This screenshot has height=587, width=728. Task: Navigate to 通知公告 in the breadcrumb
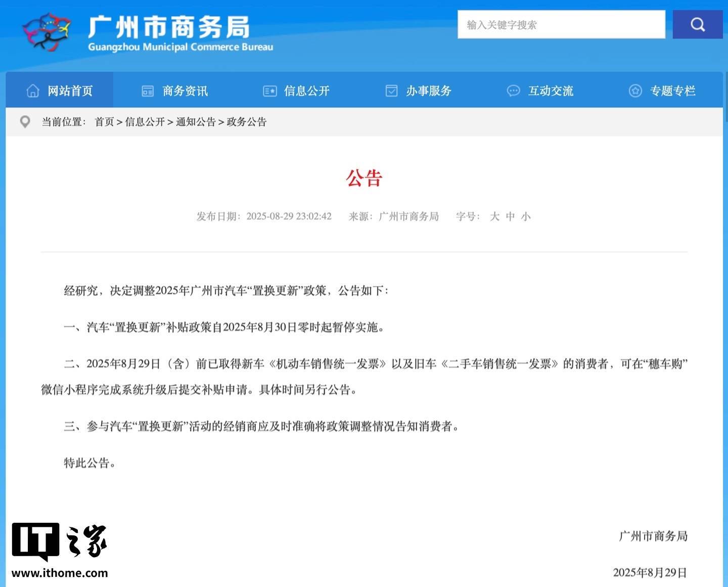197,122
